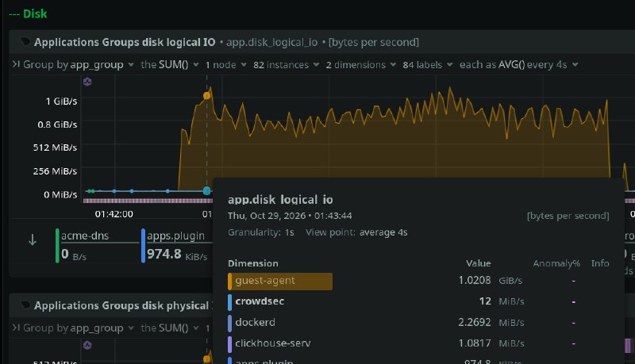635x364 pixels.
Task: Click the Anomaly% column header
Action: click(x=556, y=263)
